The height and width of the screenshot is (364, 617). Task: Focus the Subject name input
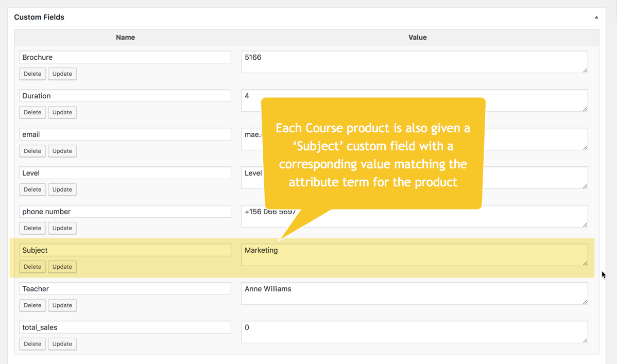tap(125, 250)
